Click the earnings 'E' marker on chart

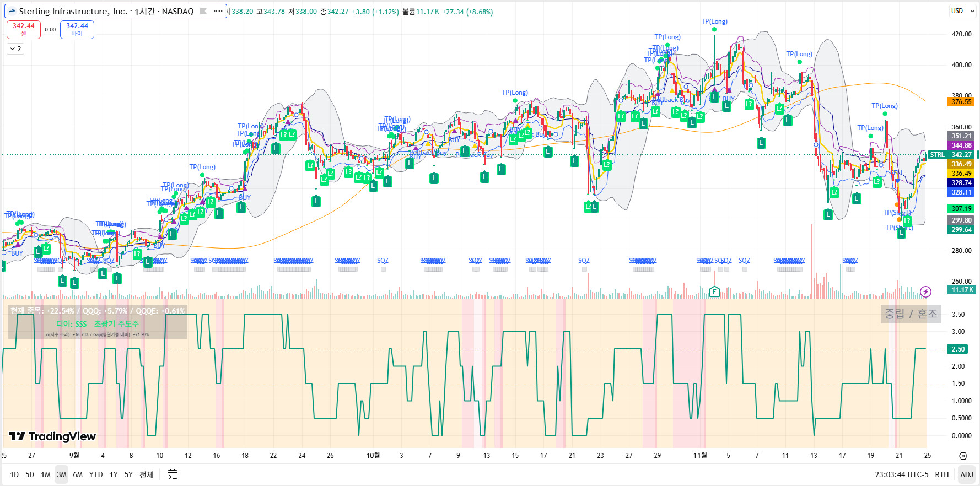click(x=714, y=291)
